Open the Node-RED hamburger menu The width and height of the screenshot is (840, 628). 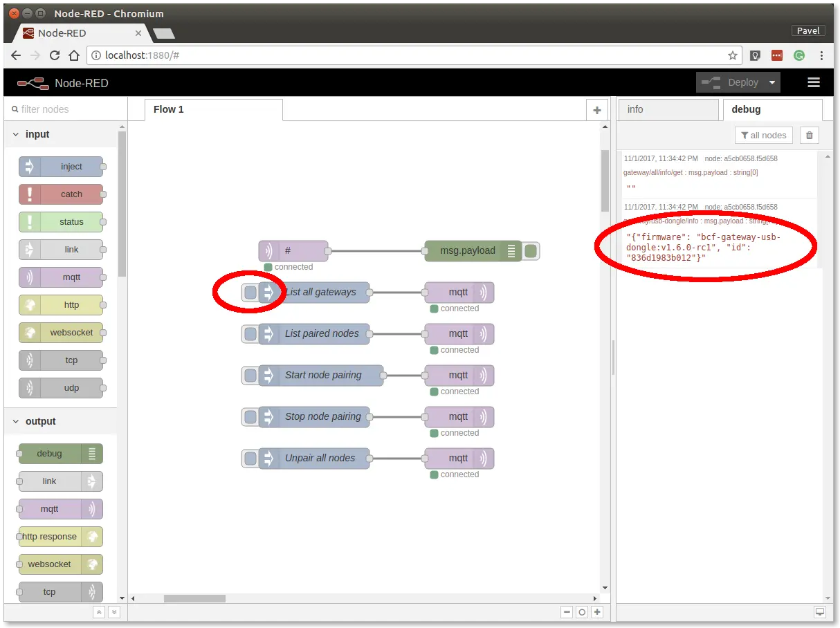814,82
